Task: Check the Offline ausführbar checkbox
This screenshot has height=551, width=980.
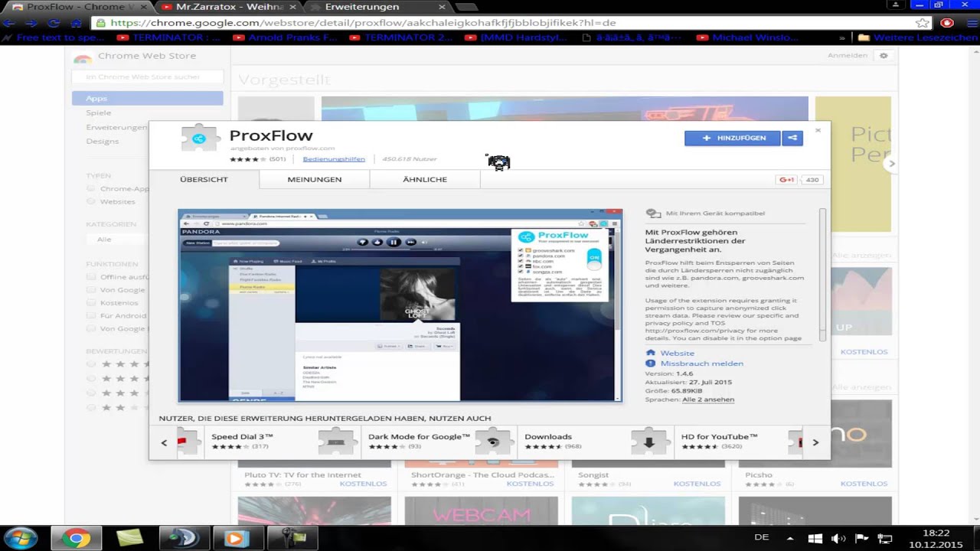Action: click(x=91, y=277)
